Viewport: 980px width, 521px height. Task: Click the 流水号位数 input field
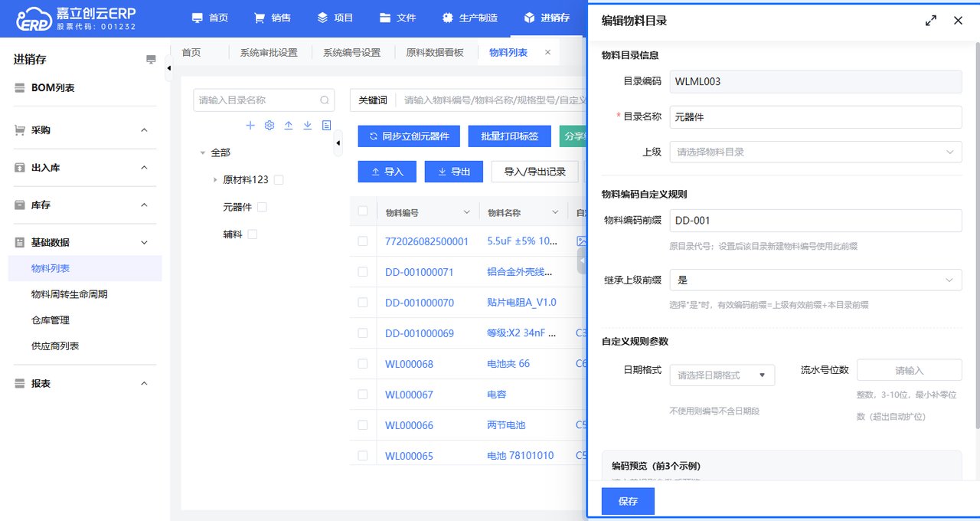(x=909, y=370)
